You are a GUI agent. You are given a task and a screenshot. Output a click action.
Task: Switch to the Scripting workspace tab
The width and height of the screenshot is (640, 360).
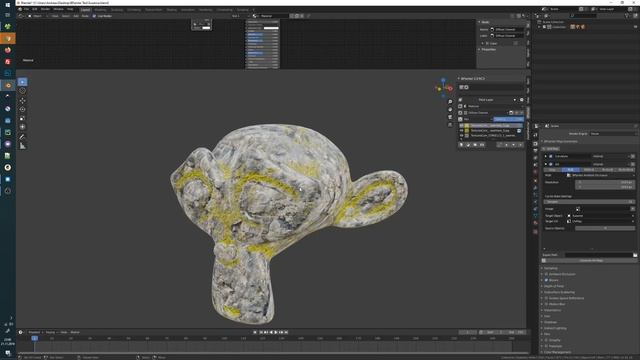[242, 10]
